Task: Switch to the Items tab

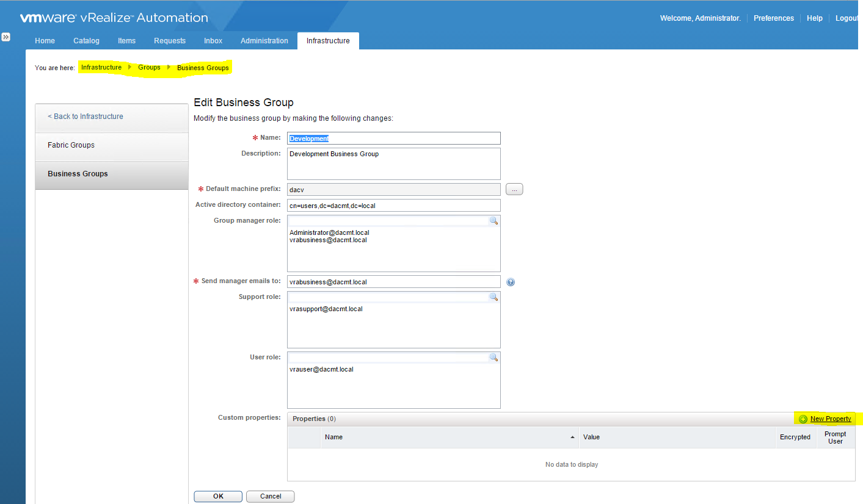Action: 127,41
